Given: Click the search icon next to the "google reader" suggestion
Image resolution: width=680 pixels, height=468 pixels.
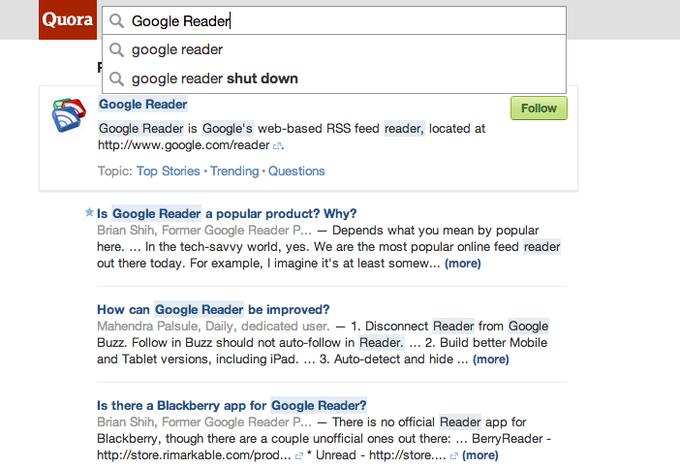Looking at the screenshot, I should click(x=116, y=49).
